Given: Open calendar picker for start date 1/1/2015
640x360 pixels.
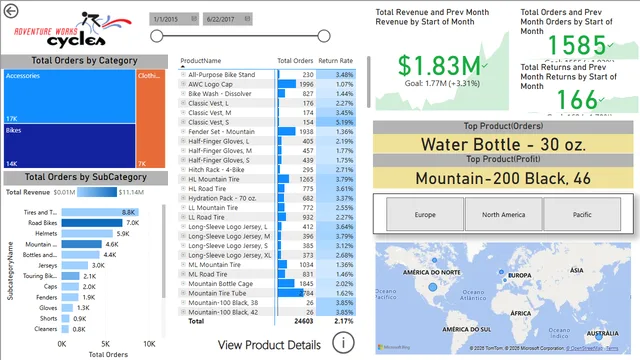Looking at the screenshot, I should tap(194, 19).
